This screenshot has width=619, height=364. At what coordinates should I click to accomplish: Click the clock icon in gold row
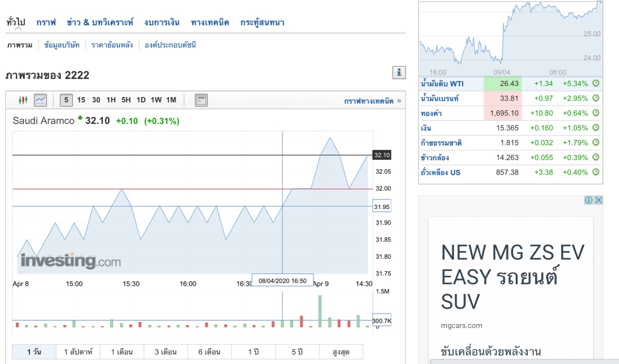(596, 113)
